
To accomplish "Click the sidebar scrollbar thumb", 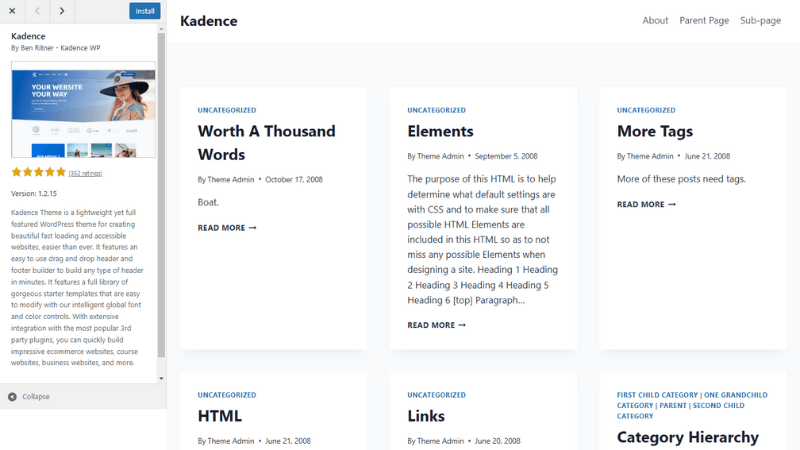I will [x=161, y=195].
